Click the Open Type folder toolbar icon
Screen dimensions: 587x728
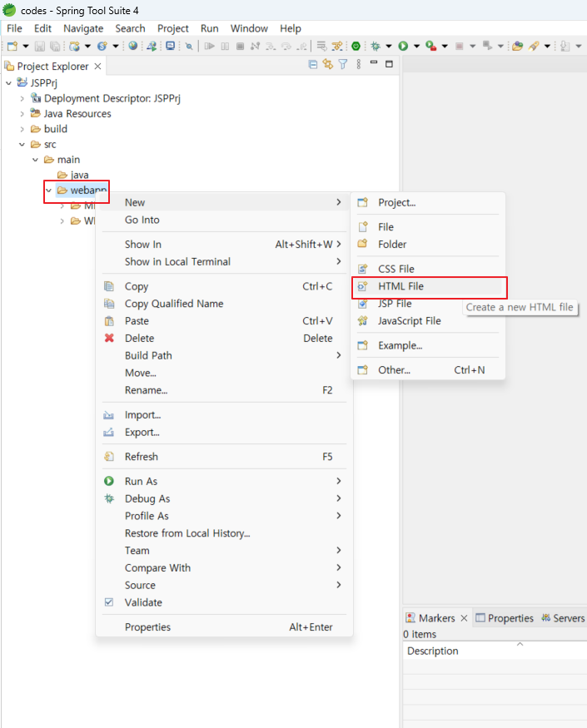[518, 46]
